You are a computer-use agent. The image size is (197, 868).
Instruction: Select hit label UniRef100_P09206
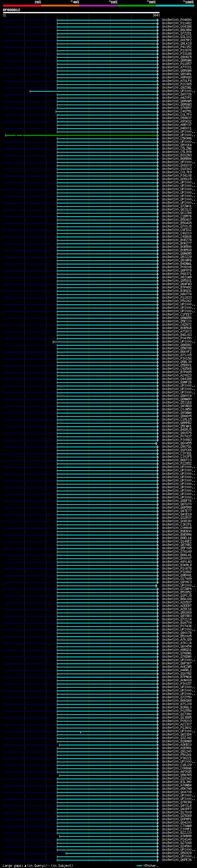click(x=177, y=267)
